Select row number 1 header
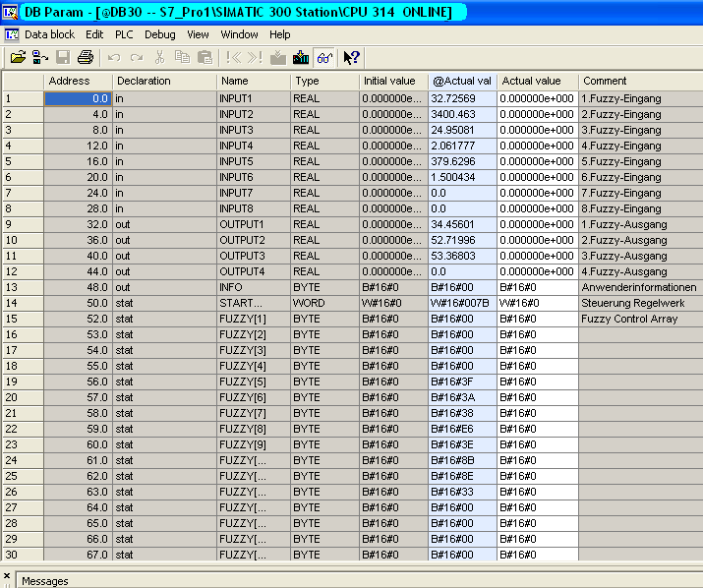The height and width of the screenshot is (588, 703). click(24, 98)
